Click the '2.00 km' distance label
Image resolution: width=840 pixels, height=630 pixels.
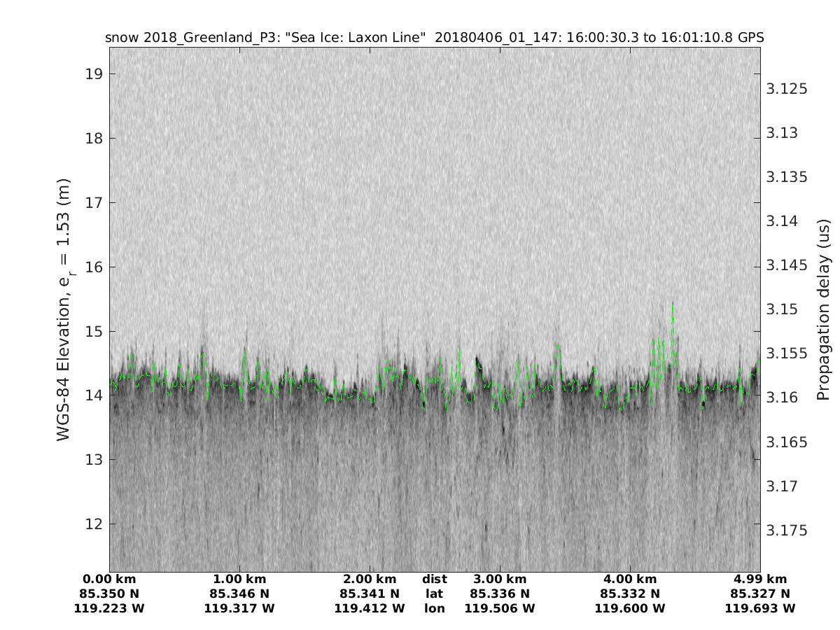click(x=370, y=579)
